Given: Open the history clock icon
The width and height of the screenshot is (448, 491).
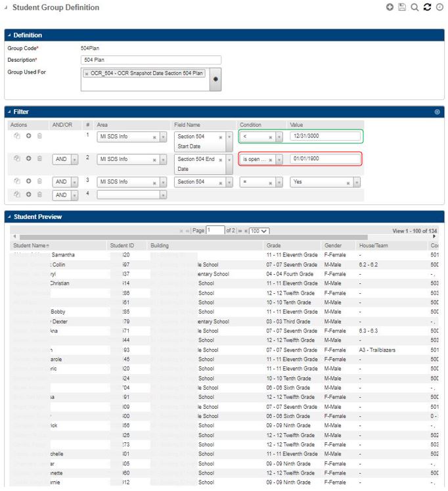Looking at the screenshot, I should click(x=439, y=7).
